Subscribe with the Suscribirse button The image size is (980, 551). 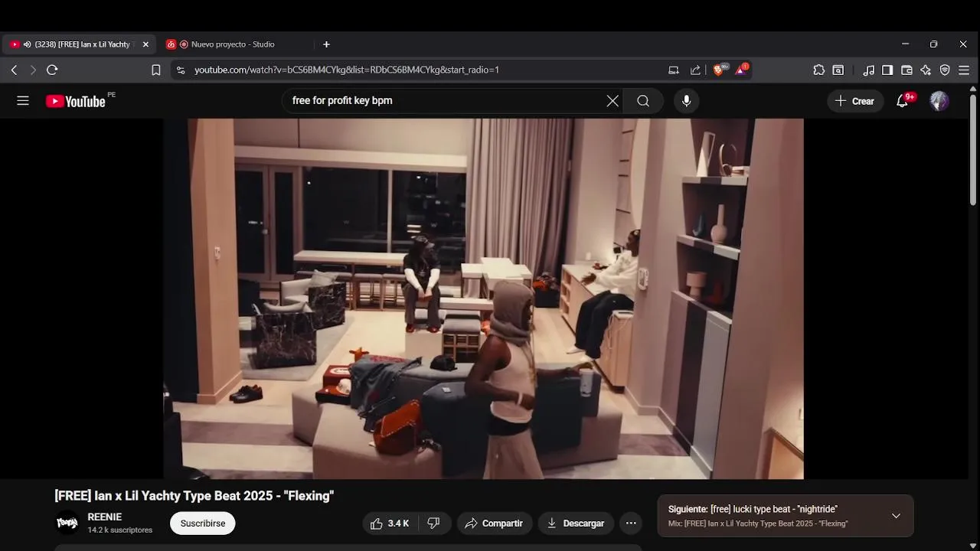coord(203,523)
